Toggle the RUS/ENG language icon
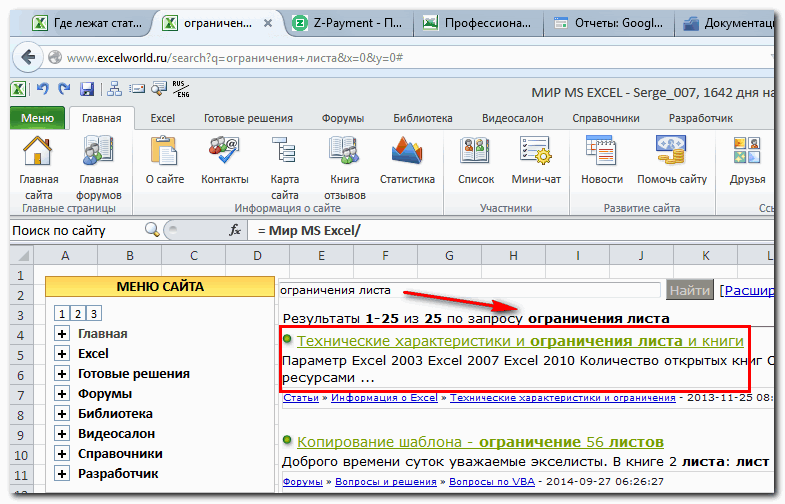This screenshot has width=785, height=504. pyautogui.click(x=181, y=89)
